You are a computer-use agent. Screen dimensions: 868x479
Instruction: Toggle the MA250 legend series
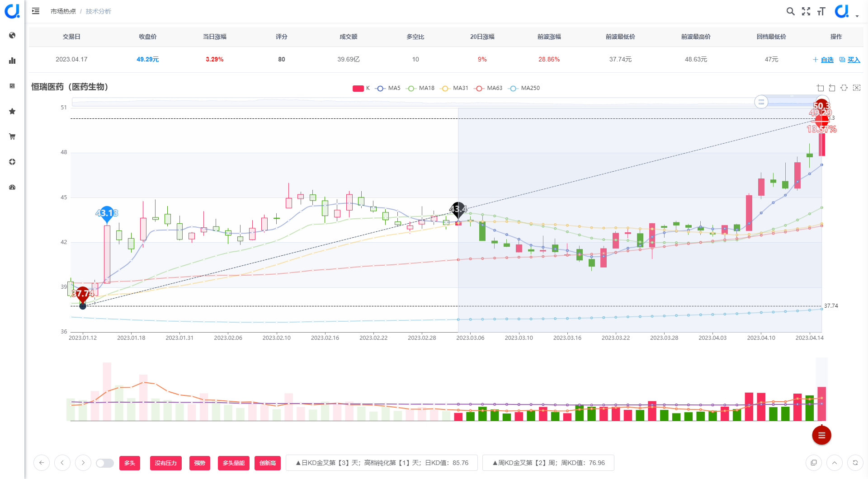coord(524,88)
